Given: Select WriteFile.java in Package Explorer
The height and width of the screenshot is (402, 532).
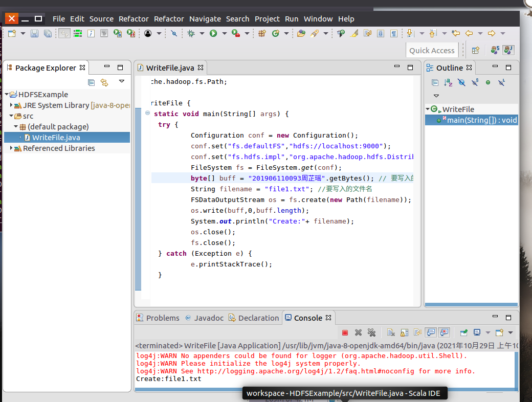Looking at the screenshot, I should pos(56,138).
